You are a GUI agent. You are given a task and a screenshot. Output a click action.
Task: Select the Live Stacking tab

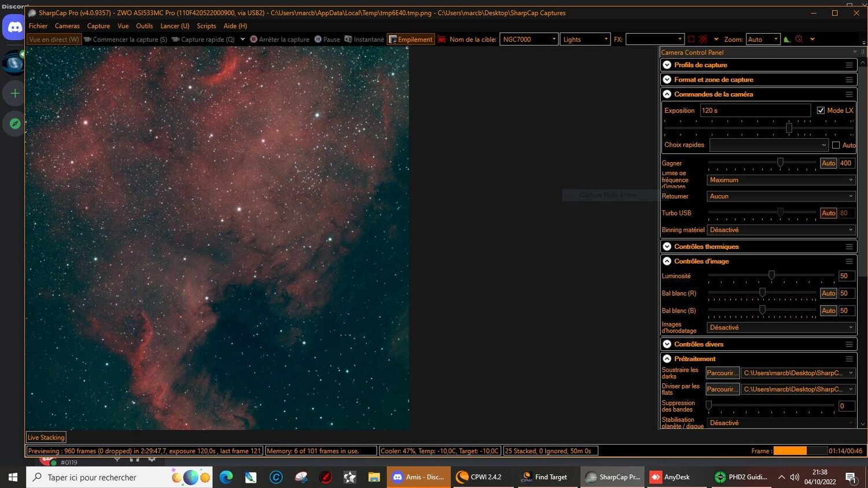coord(46,437)
